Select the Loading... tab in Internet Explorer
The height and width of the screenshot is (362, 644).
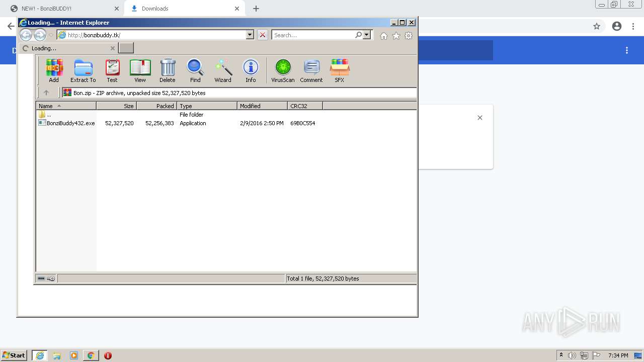point(68,48)
